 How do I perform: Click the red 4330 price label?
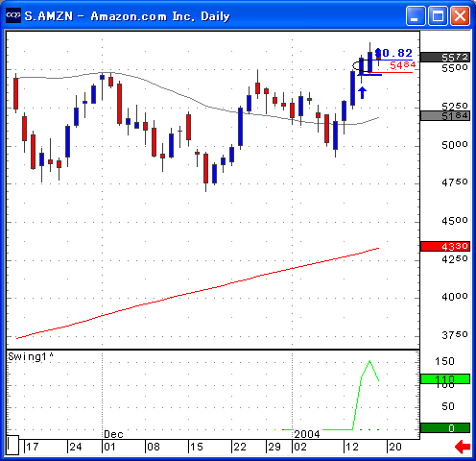(445, 246)
